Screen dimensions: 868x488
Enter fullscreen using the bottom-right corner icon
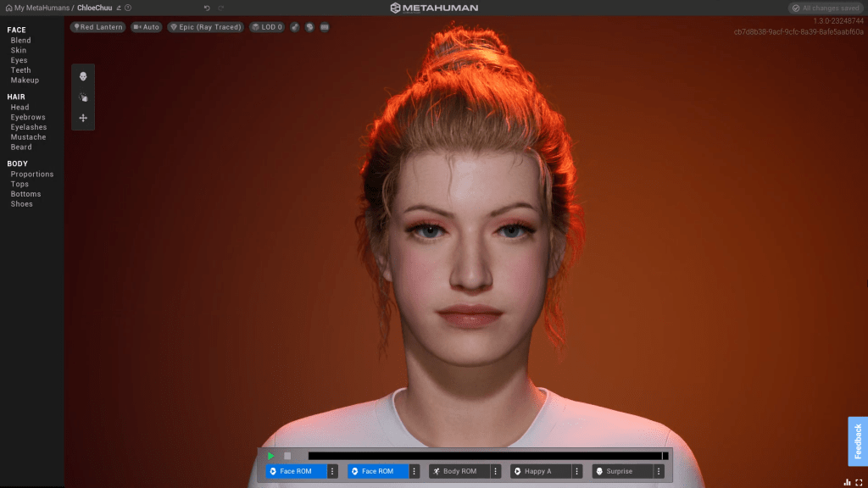click(x=858, y=482)
